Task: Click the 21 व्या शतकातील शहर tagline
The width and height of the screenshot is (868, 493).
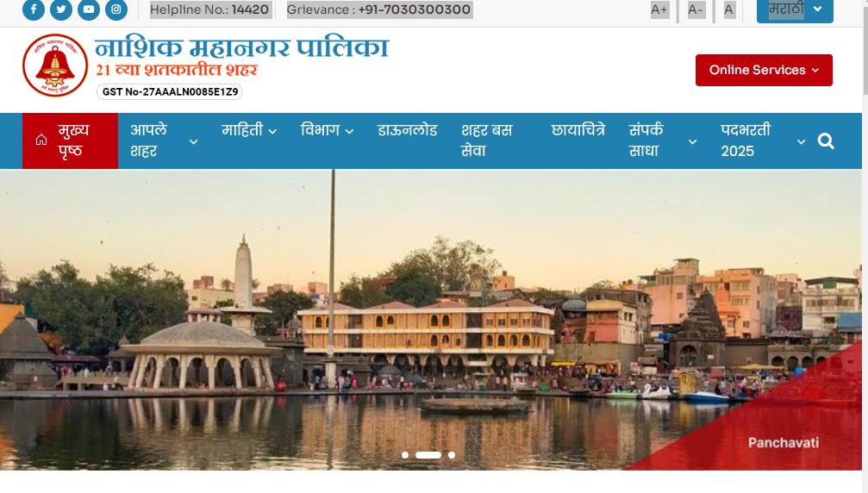Action: (176, 71)
